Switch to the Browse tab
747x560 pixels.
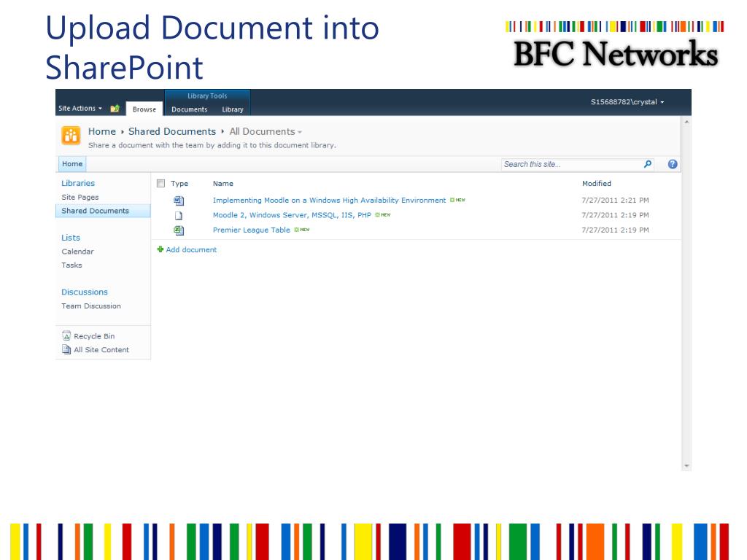[x=144, y=109]
